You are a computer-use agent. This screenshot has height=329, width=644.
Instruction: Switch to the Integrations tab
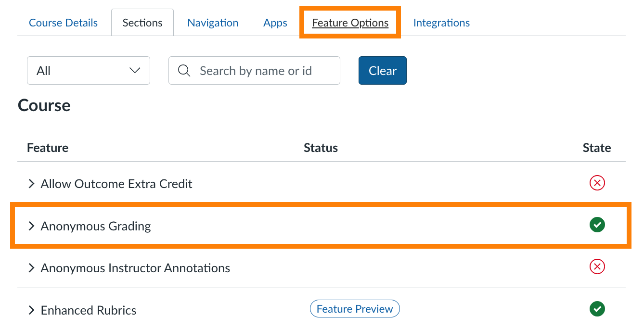(x=441, y=23)
